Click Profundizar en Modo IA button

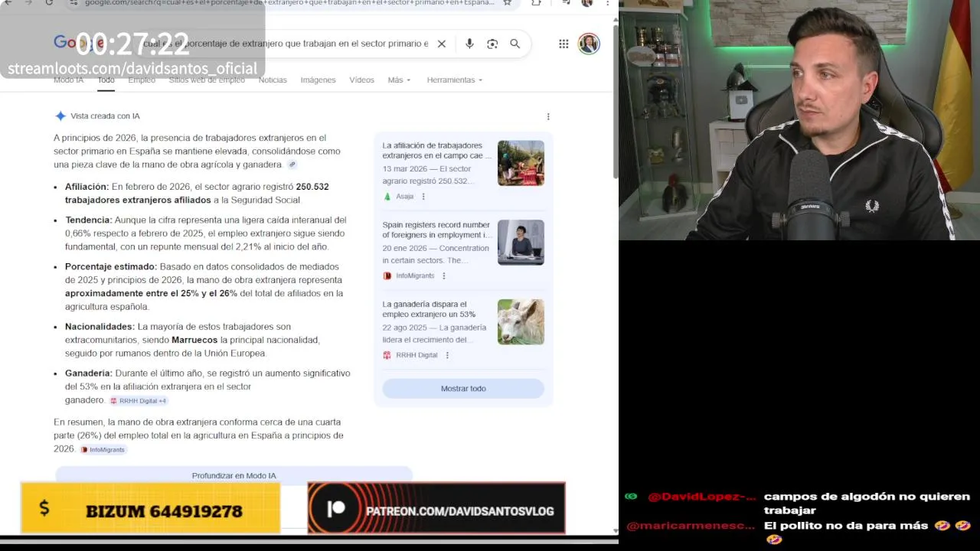[x=234, y=475]
